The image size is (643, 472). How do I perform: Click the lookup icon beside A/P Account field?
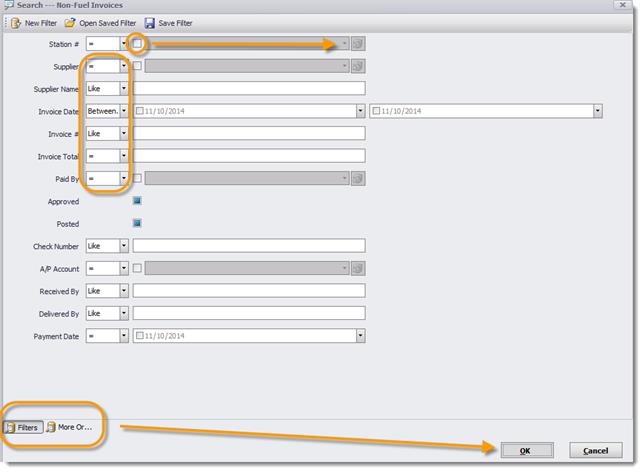pos(358,268)
